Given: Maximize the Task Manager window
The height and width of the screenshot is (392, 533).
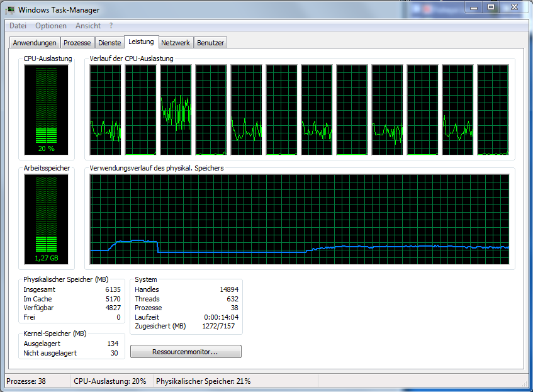Looking at the screenshot, I should pos(491,7).
